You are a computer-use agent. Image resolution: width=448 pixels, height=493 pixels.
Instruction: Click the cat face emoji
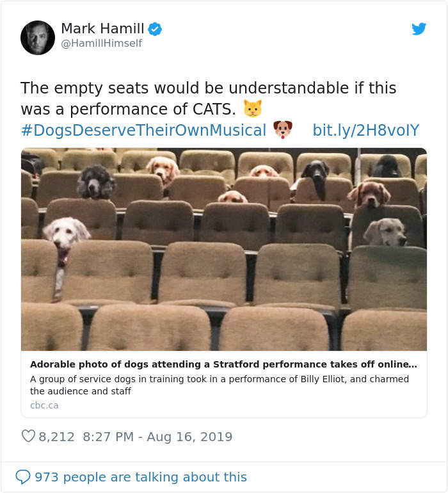[253, 108]
